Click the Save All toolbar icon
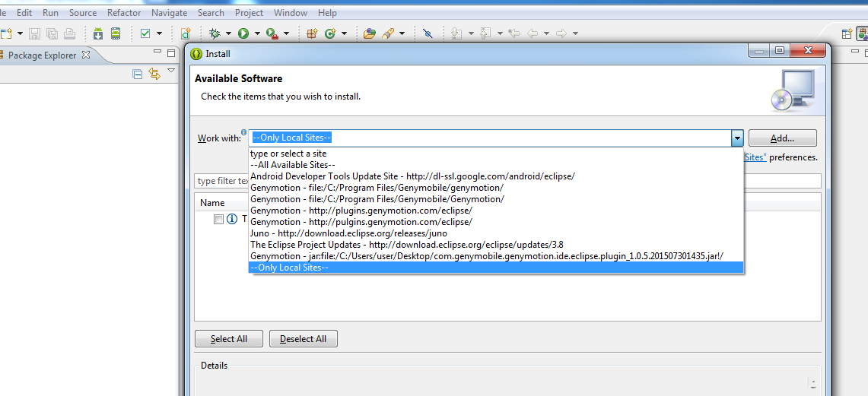 52,33
